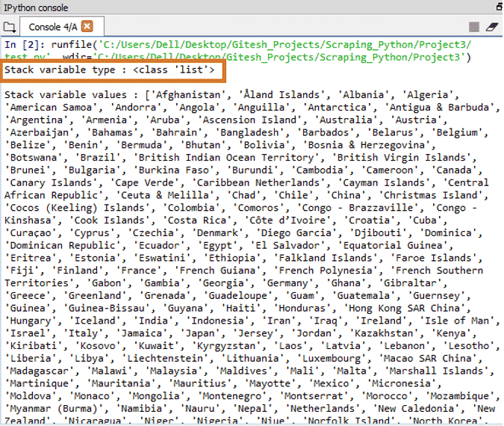Undock the IPython console pane
The width and height of the screenshot is (504, 426).
tap(500, 7)
